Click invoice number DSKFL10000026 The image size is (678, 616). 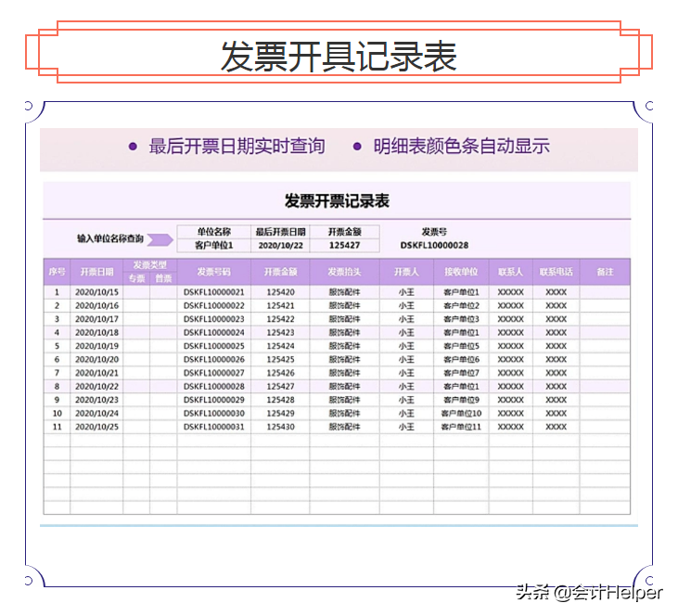214,359
